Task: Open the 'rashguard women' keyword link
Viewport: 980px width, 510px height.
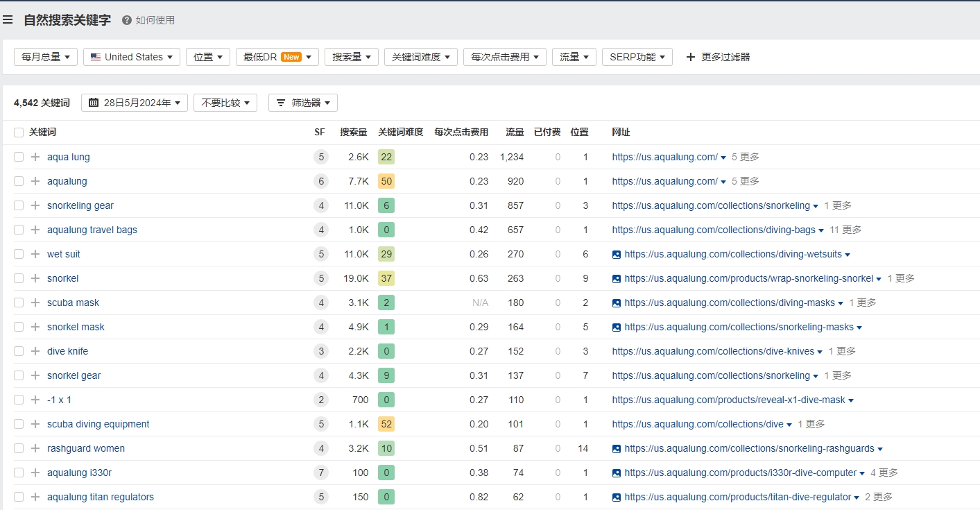Action: click(x=86, y=448)
